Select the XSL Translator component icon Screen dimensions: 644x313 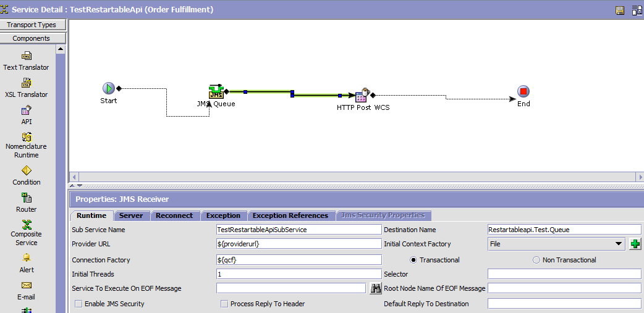pos(27,83)
